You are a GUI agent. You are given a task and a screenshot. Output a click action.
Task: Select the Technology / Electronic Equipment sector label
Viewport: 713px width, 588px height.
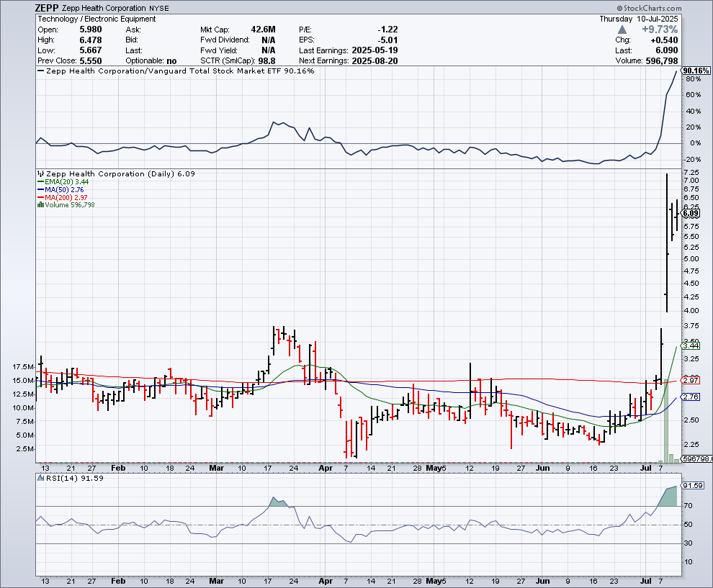[97, 19]
